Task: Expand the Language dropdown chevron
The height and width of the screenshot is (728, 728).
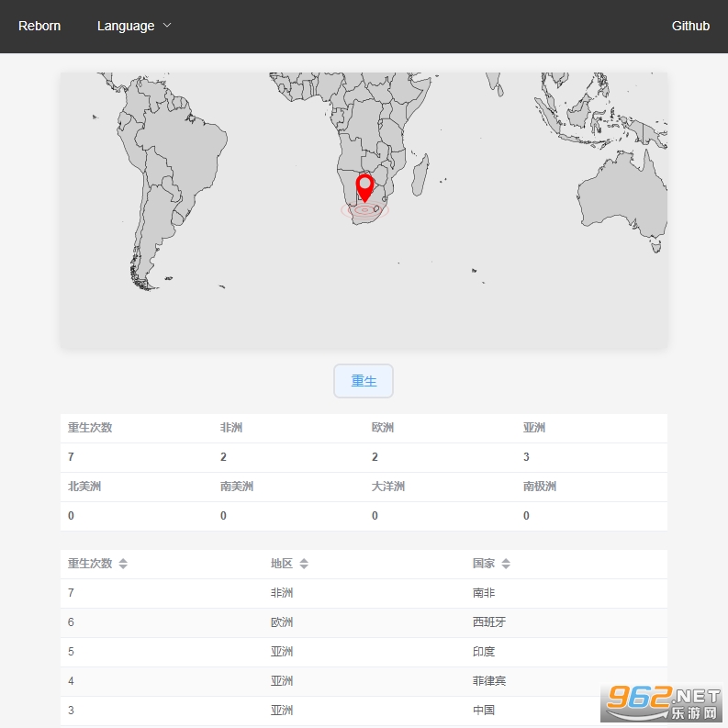Action: coord(167,26)
